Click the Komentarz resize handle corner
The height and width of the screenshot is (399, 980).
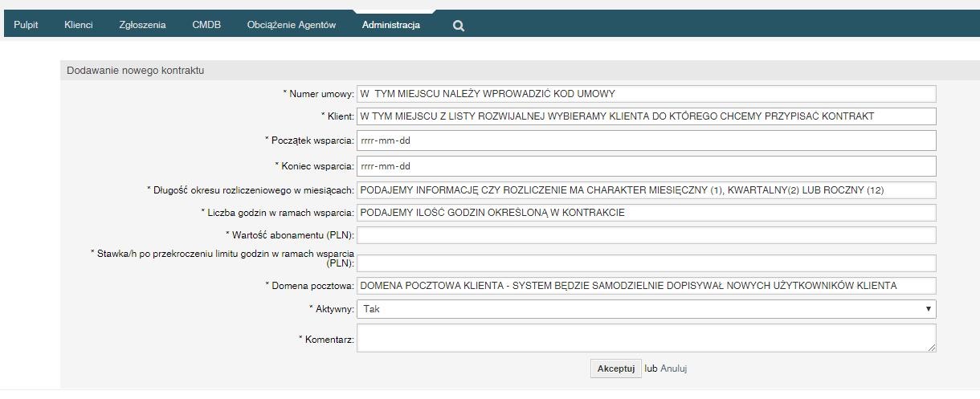coord(932,348)
